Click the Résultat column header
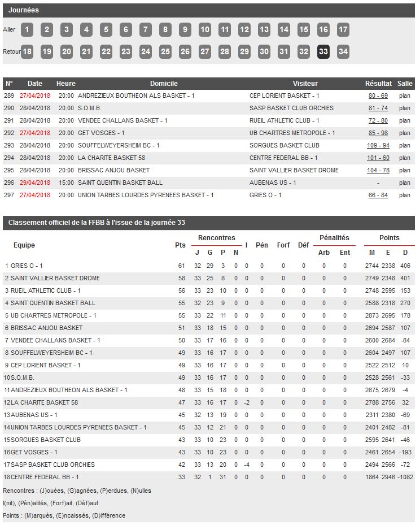The width and height of the screenshot is (420, 525). tap(378, 84)
